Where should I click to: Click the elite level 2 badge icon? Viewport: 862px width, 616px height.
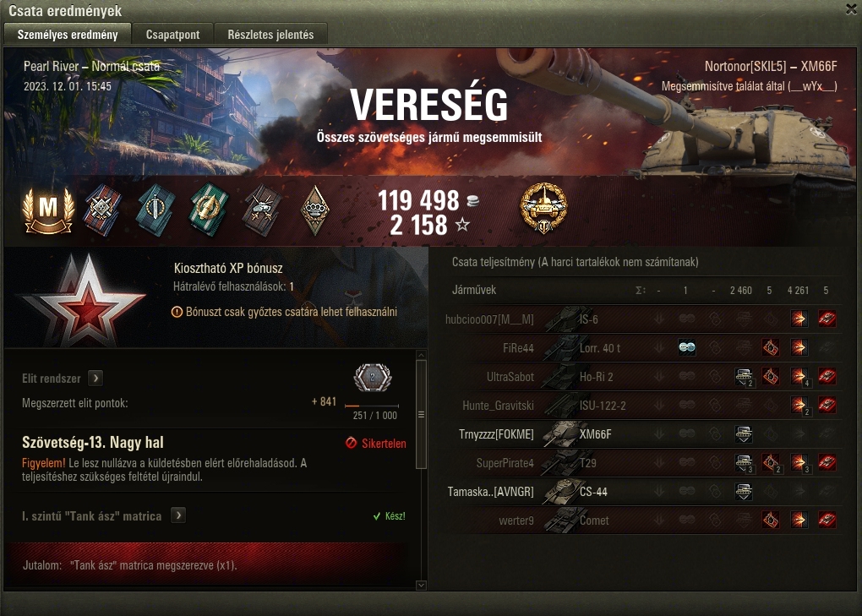pyautogui.click(x=372, y=378)
